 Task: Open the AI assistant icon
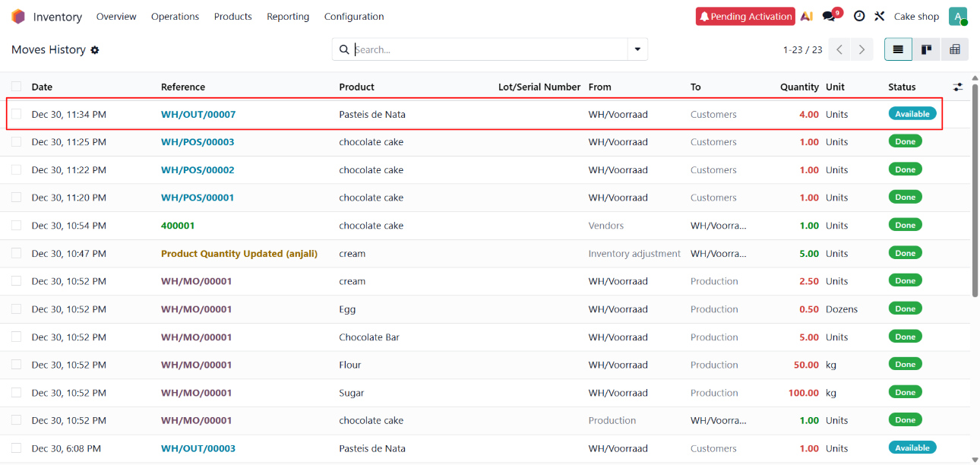[807, 17]
